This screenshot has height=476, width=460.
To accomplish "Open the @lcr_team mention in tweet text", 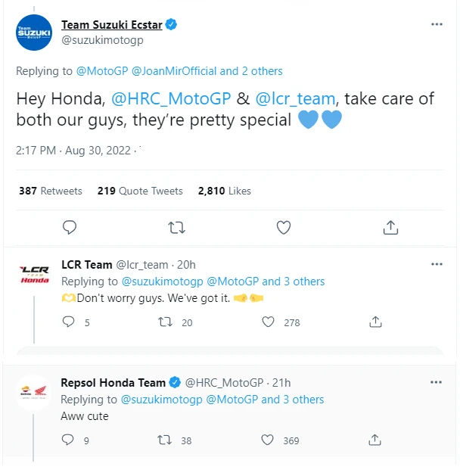I will [294, 98].
